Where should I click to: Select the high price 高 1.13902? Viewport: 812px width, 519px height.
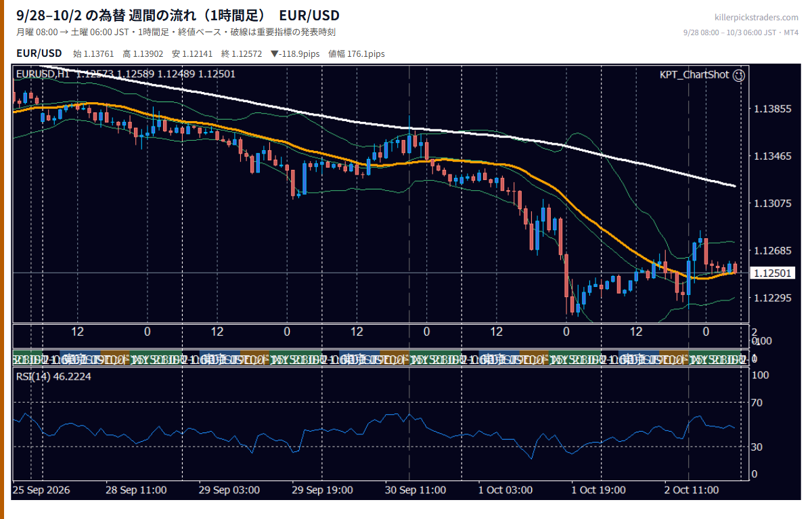[143, 53]
